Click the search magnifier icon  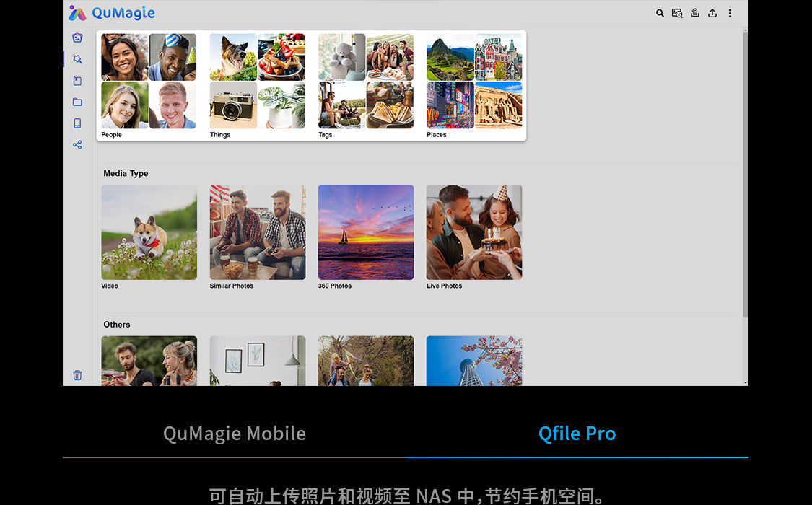pyautogui.click(x=660, y=13)
